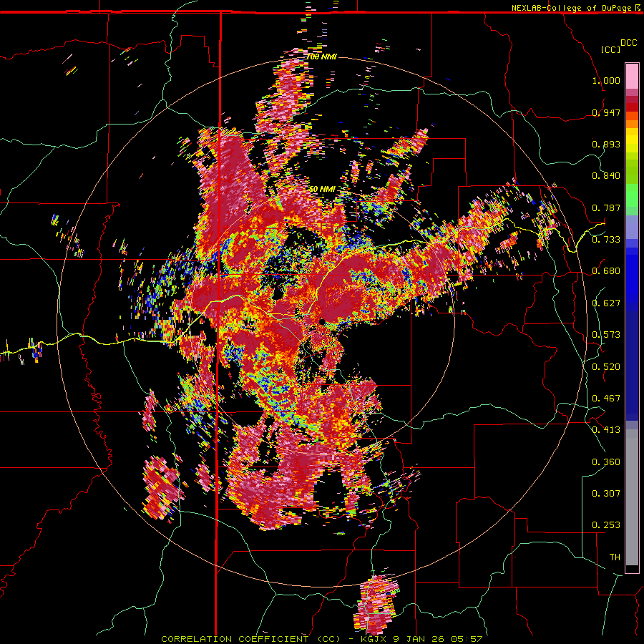Select the 0.360 scale value
The image size is (644, 644).
coord(606,462)
